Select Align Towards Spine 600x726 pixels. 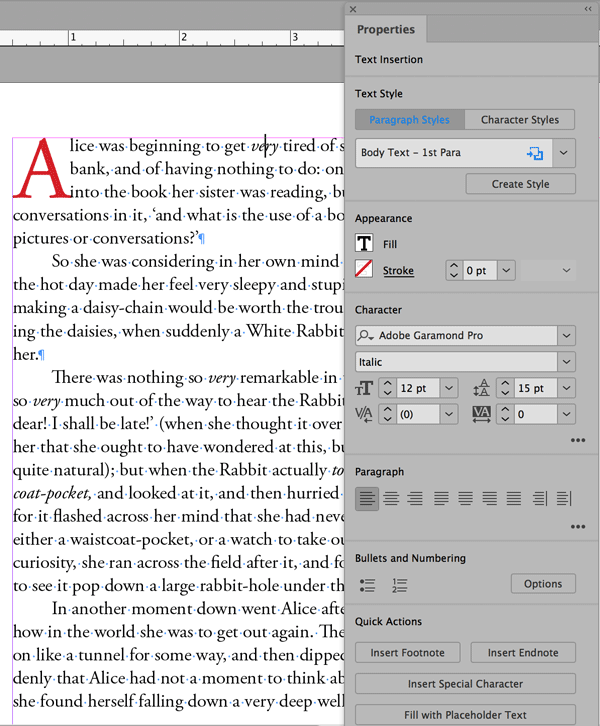pyautogui.click(x=540, y=499)
